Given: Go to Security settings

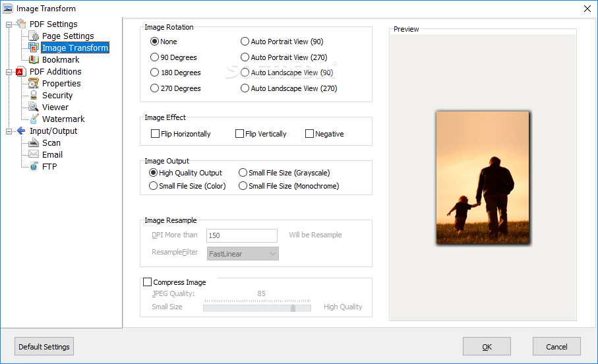Looking at the screenshot, I should point(57,95).
